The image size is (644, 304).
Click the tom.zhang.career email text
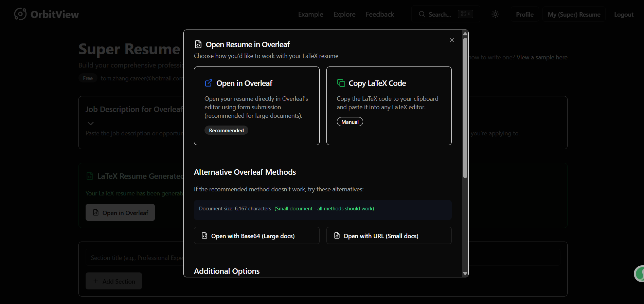click(142, 78)
